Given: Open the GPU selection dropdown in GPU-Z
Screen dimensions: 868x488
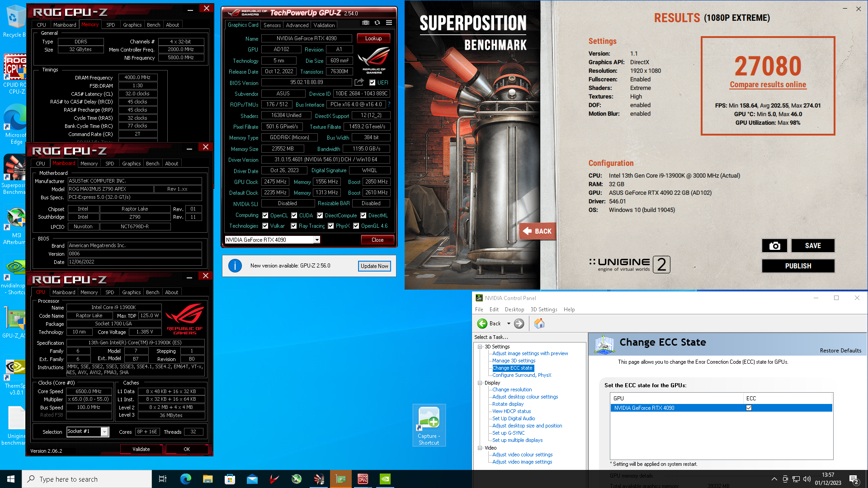Looking at the screenshot, I should tap(317, 240).
